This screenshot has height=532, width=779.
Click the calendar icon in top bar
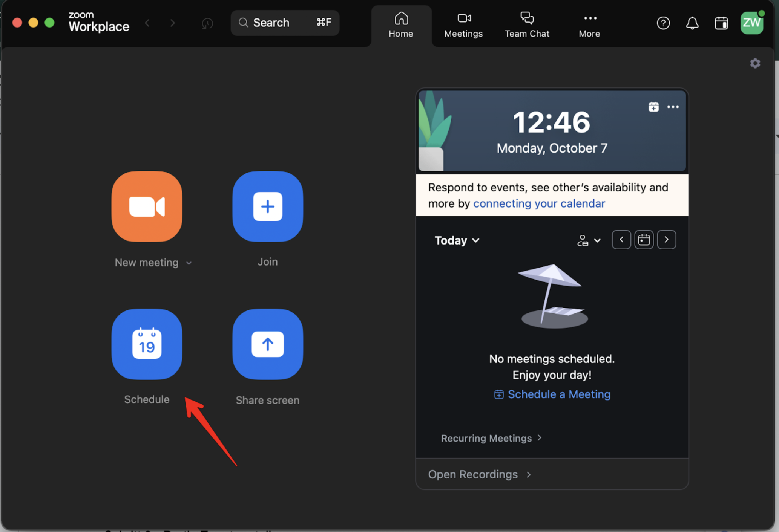(721, 23)
